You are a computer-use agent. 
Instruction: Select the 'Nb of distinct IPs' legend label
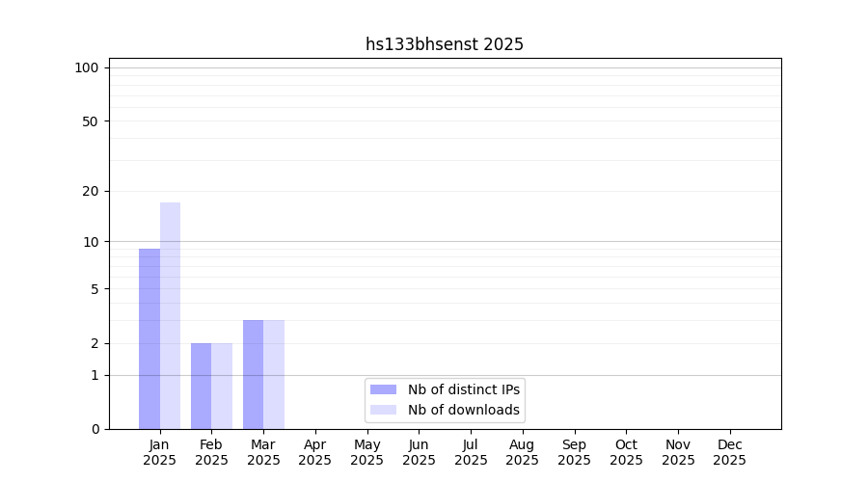coord(464,389)
